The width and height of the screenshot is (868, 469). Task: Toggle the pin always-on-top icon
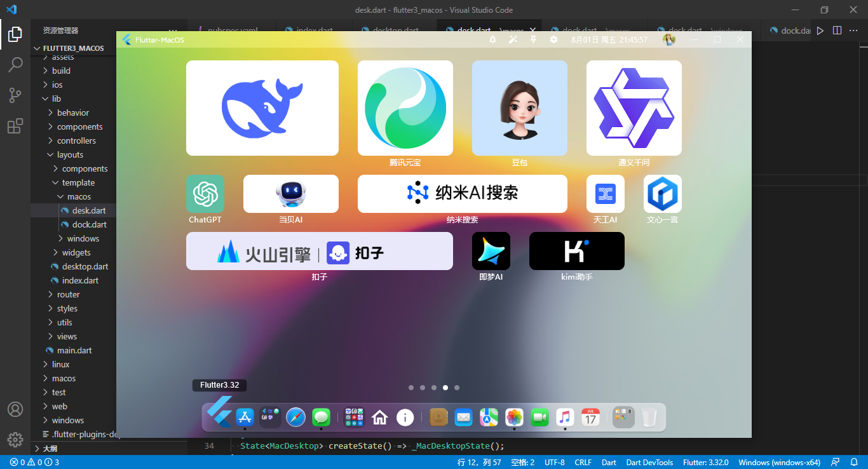(534, 39)
